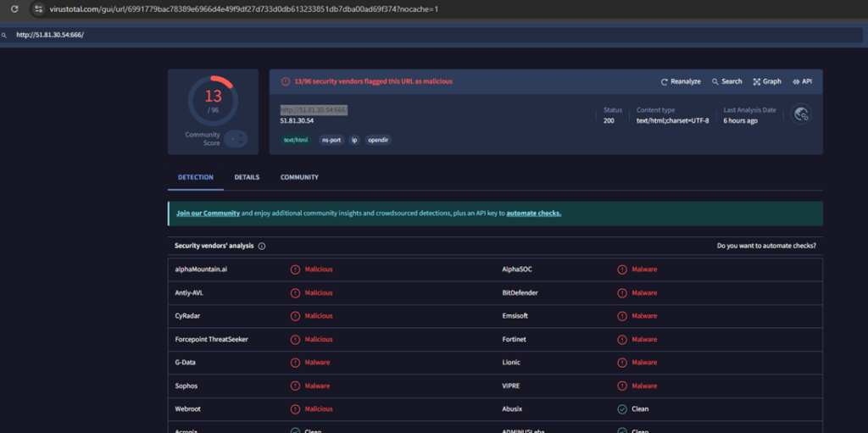Click G-Data Malware alert icon
The image size is (868, 433).
[296, 363]
